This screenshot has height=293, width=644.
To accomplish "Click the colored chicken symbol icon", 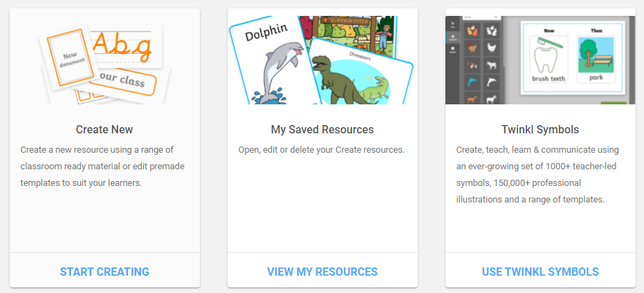I will pyautogui.click(x=472, y=48).
